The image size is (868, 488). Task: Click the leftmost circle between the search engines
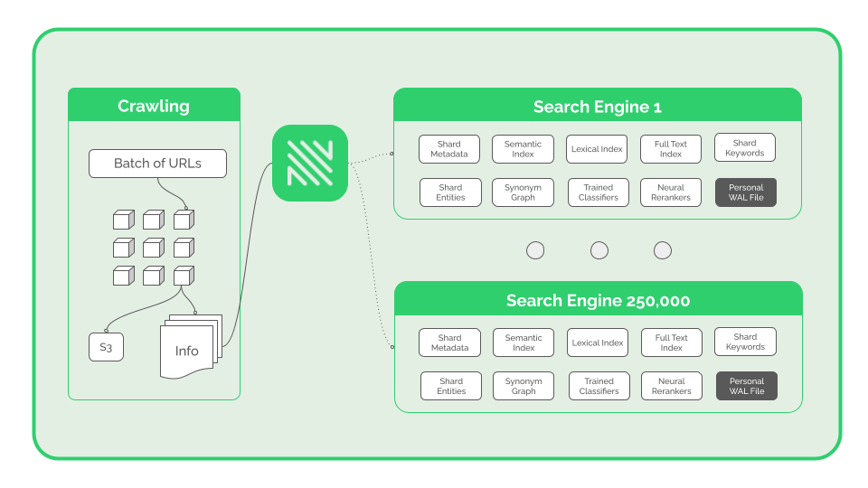click(x=535, y=250)
